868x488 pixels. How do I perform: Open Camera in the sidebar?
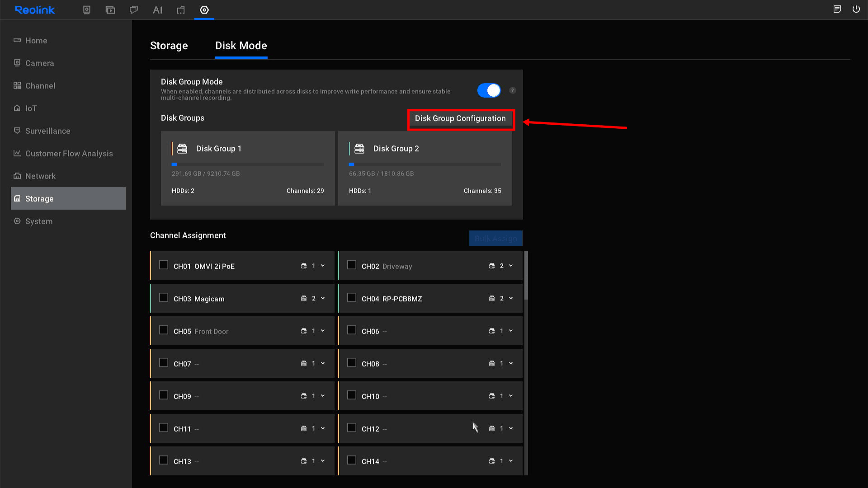(68, 63)
